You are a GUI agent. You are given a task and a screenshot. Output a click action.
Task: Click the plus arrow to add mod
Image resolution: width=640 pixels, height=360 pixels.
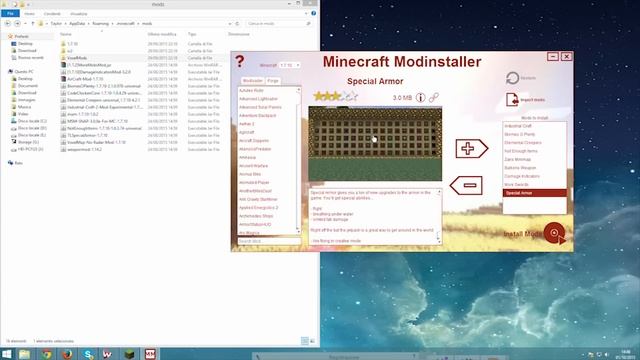click(471, 149)
